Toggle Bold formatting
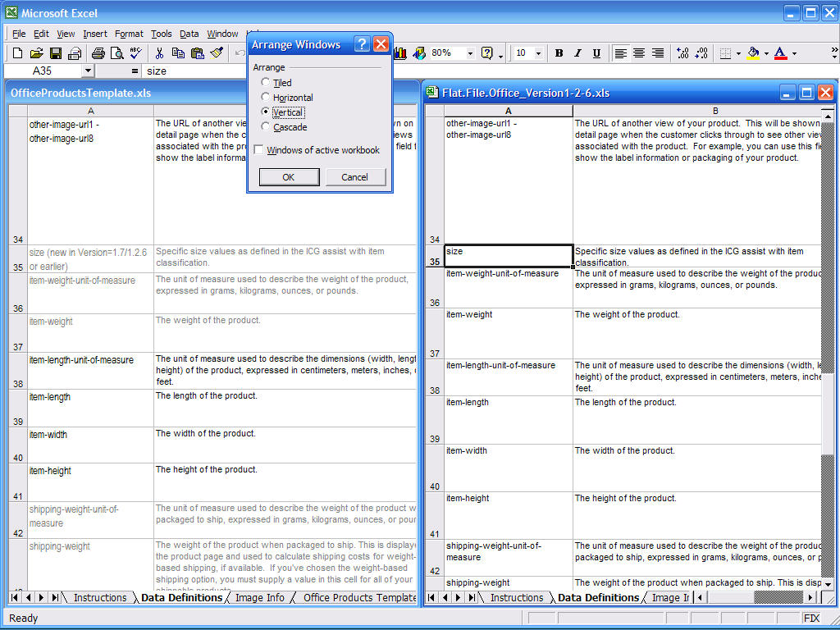840x630 pixels. coord(559,53)
